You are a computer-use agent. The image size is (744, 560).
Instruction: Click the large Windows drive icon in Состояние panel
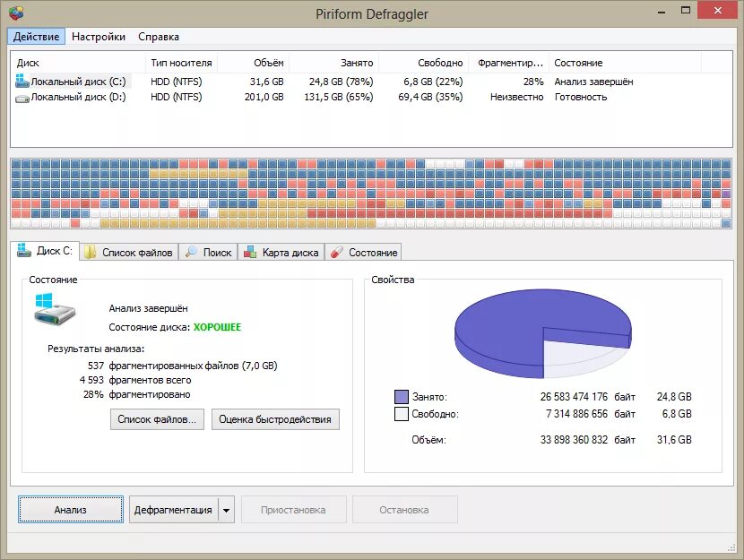pyautogui.click(x=55, y=309)
